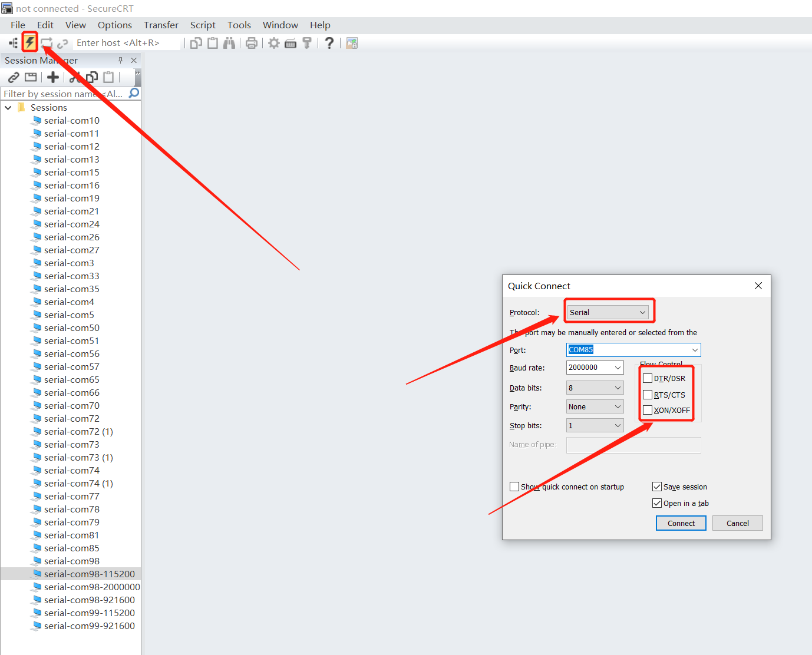
Task: Open the Parity dropdown
Action: [x=595, y=406]
